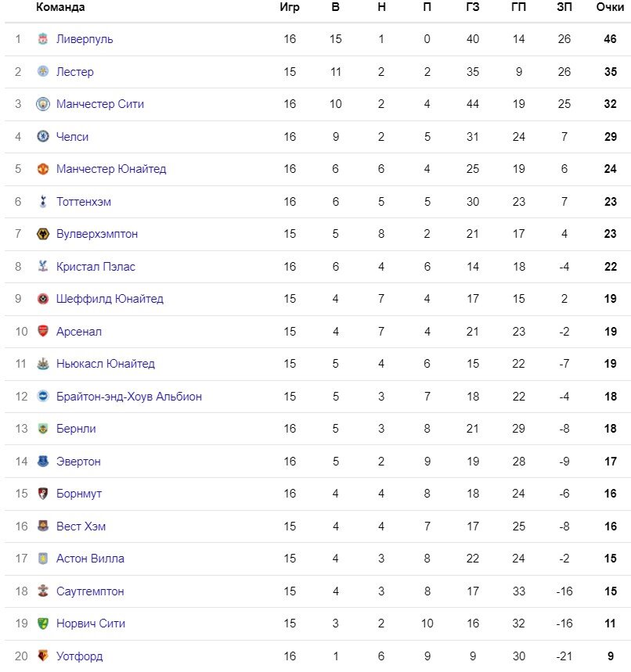The height and width of the screenshot is (672, 631).
Task: Open the Брайтон-энд-Хоув Альбион team link
Action: [129, 397]
